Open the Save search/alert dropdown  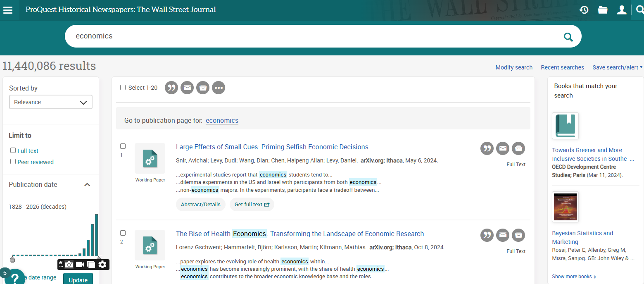pos(617,67)
